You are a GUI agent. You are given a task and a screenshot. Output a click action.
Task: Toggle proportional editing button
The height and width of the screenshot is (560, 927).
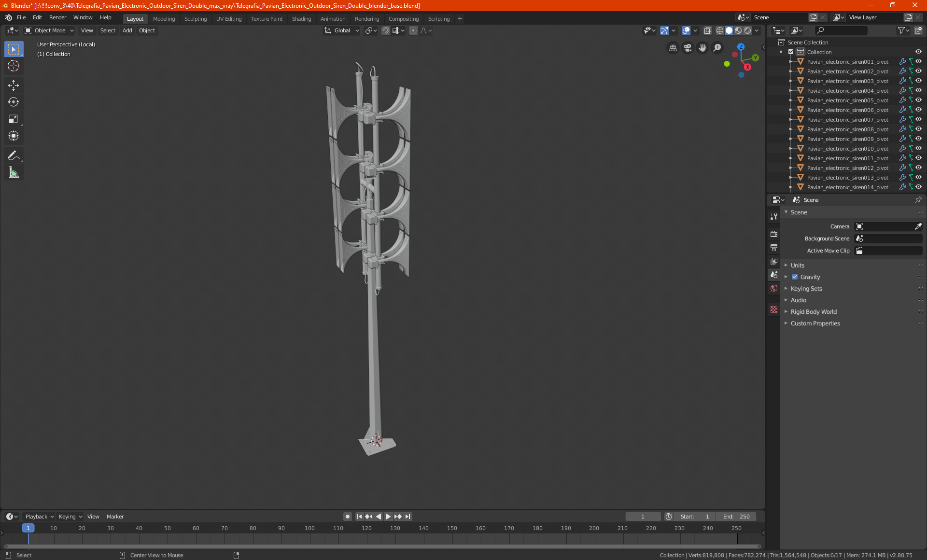coord(413,30)
